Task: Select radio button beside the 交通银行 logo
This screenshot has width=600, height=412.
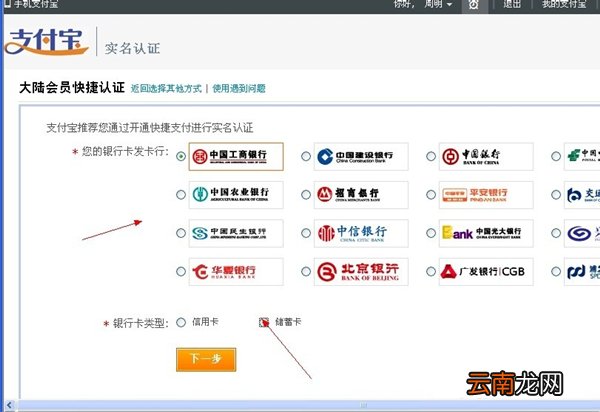Action: pyautogui.click(x=556, y=195)
